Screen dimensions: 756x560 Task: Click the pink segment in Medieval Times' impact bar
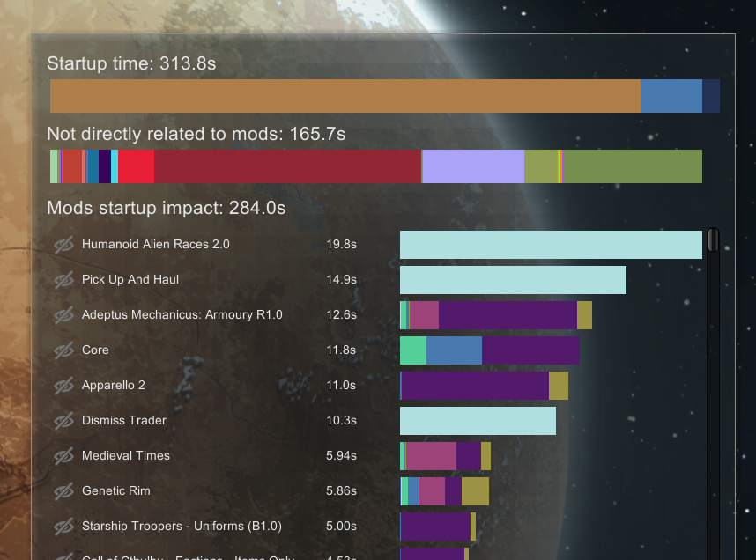(x=431, y=456)
